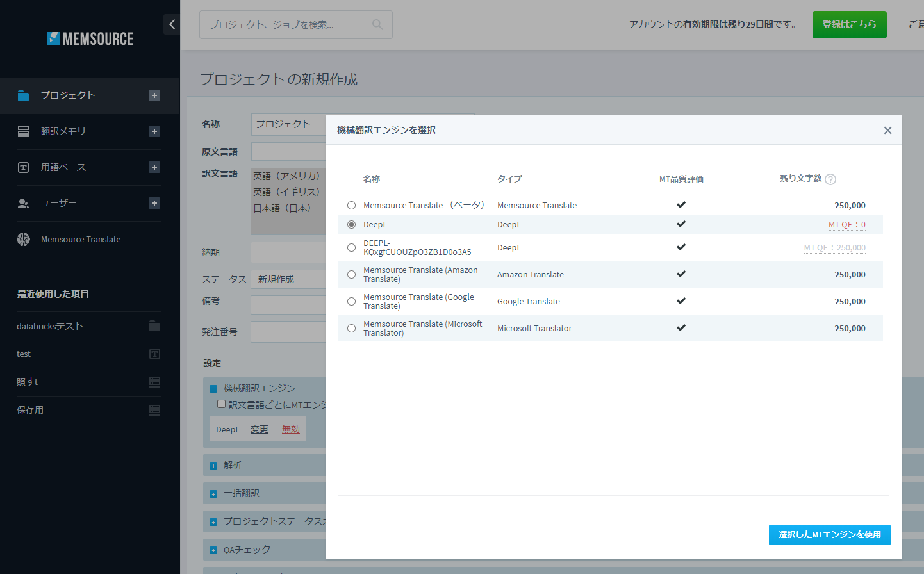924x574 pixels.
Task: Click the Memsource Translate brain icon
Action: [23, 239]
